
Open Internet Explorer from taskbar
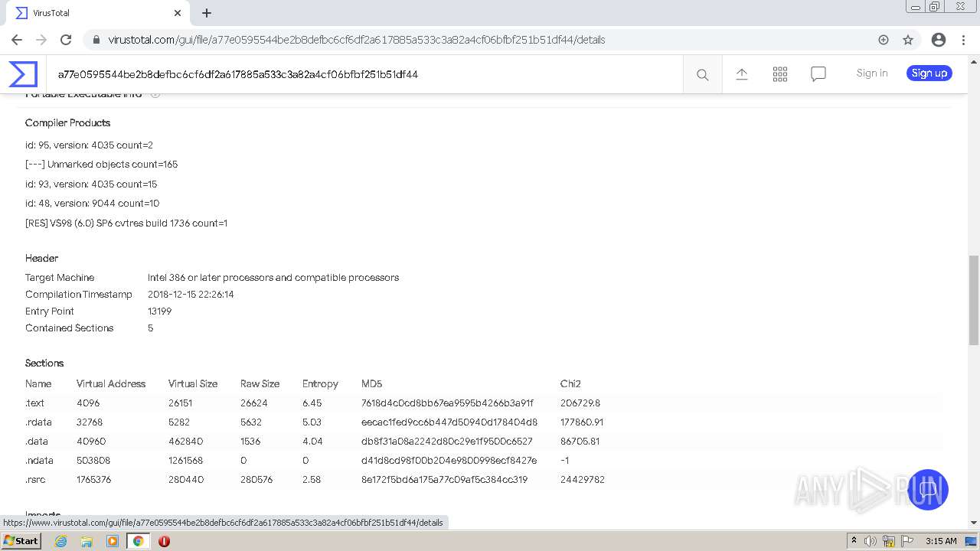click(x=60, y=541)
